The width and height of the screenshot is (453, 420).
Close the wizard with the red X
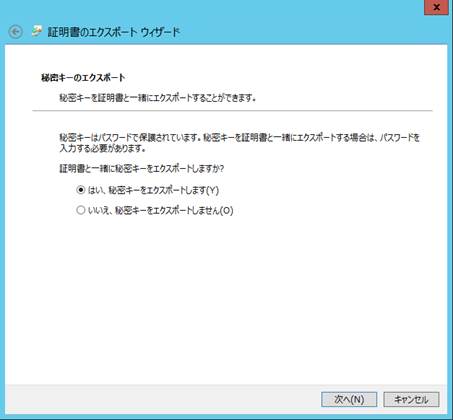coord(436,7)
